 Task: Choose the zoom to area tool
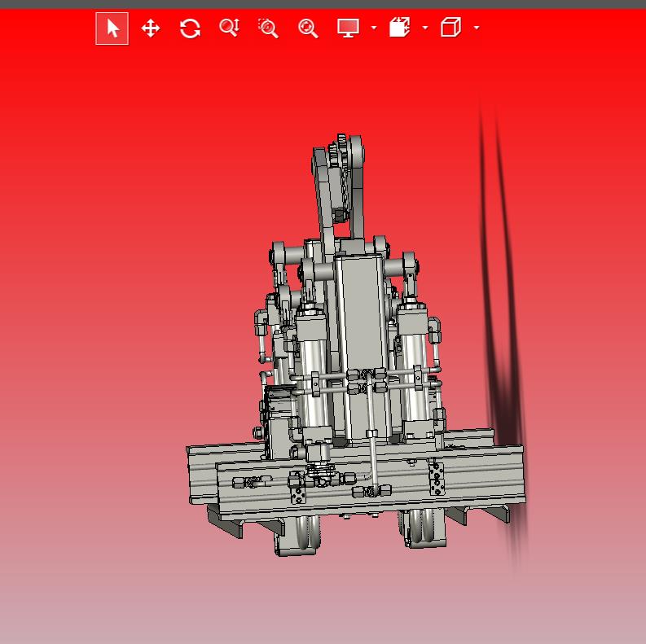pos(268,28)
